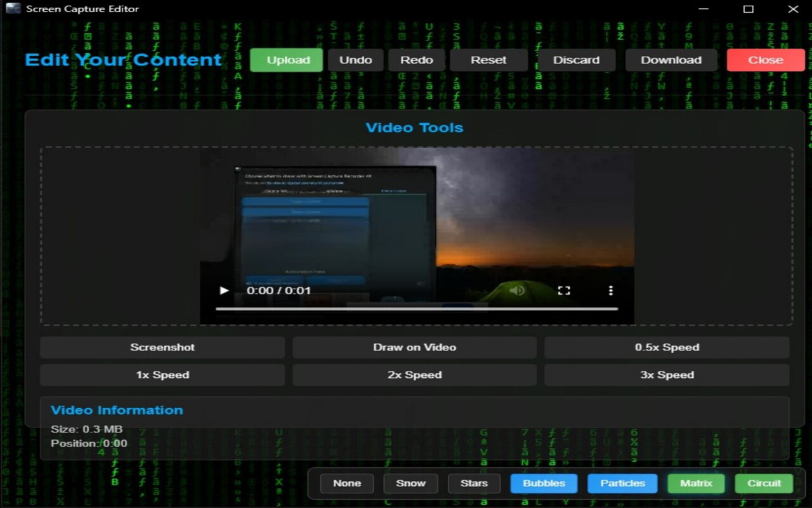812x508 pixels.
Task: Capture a Screenshot from the video
Action: [162, 347]
